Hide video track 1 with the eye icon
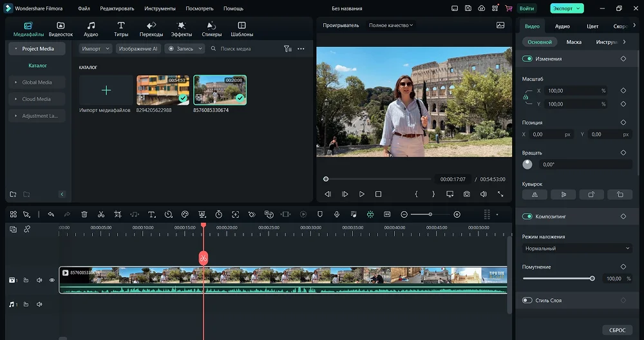 click(52, 280)
